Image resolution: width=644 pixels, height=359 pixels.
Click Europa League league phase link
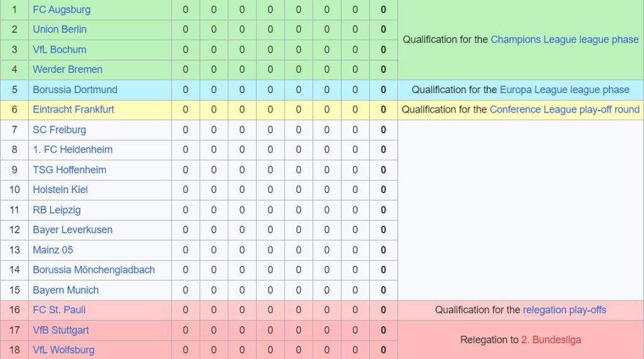[564, 90]
